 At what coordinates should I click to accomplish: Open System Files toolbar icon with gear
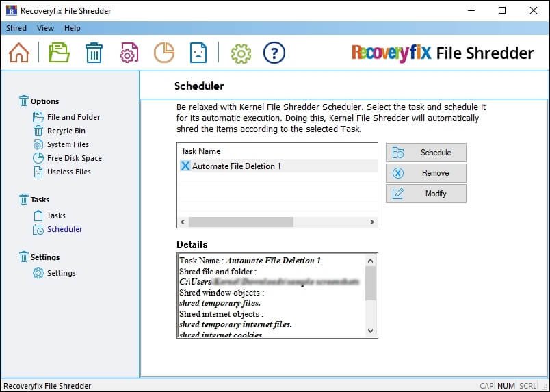click(129, 53)
